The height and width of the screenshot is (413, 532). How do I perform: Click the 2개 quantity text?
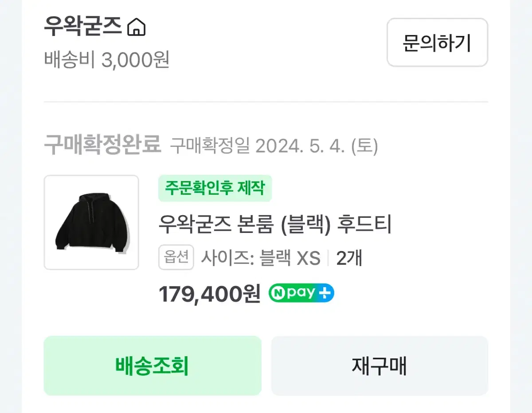(349, 258)
